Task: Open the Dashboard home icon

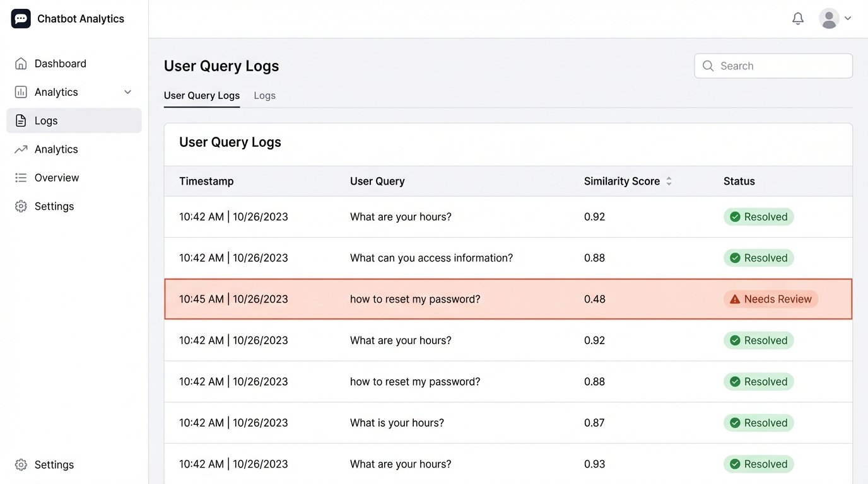Action: [21, 63]
